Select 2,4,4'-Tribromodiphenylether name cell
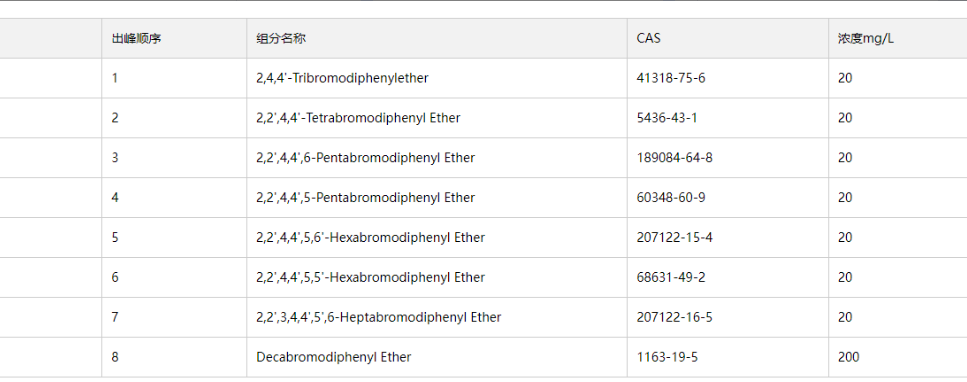 point(437,78)
